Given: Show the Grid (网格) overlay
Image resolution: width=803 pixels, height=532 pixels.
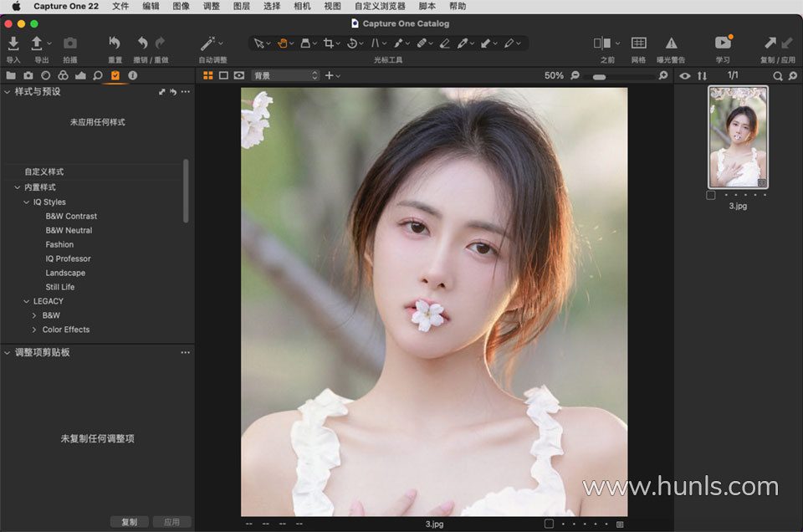Looking at the screenshot, I should point(638,43).
